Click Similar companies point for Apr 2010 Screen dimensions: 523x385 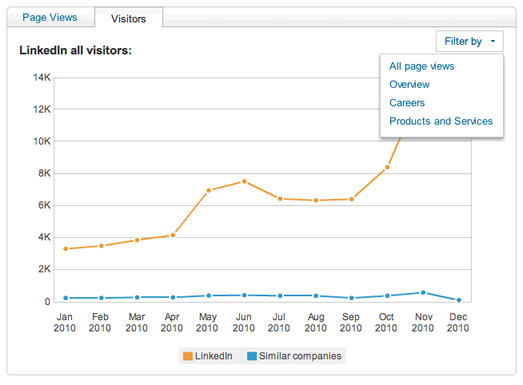pos(173,297)
